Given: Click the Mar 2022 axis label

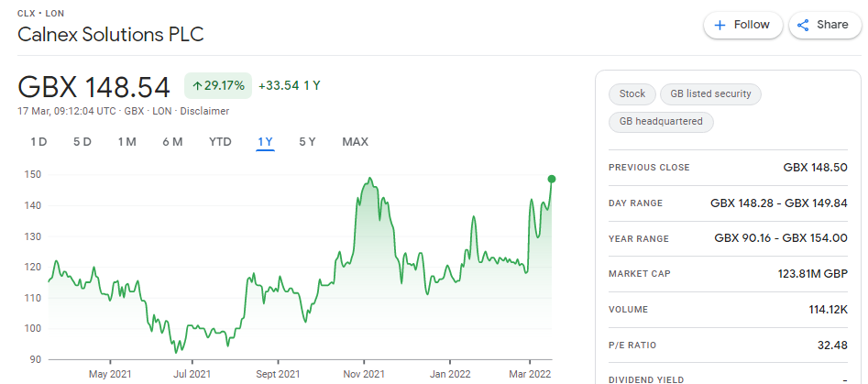Looking at the screenshot, I should [529, 375].
